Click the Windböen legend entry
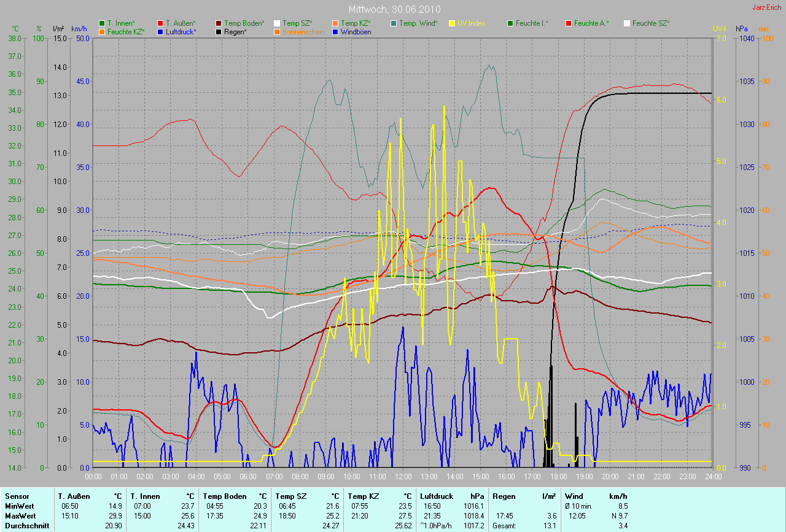This screenshot has height=532, width=786. point(351,31)
